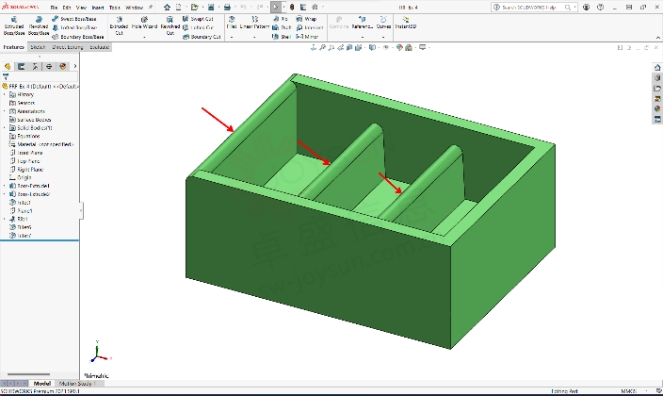
Task: Expand the Boss-Extrude1 feature node
Action: coord(5,186)
